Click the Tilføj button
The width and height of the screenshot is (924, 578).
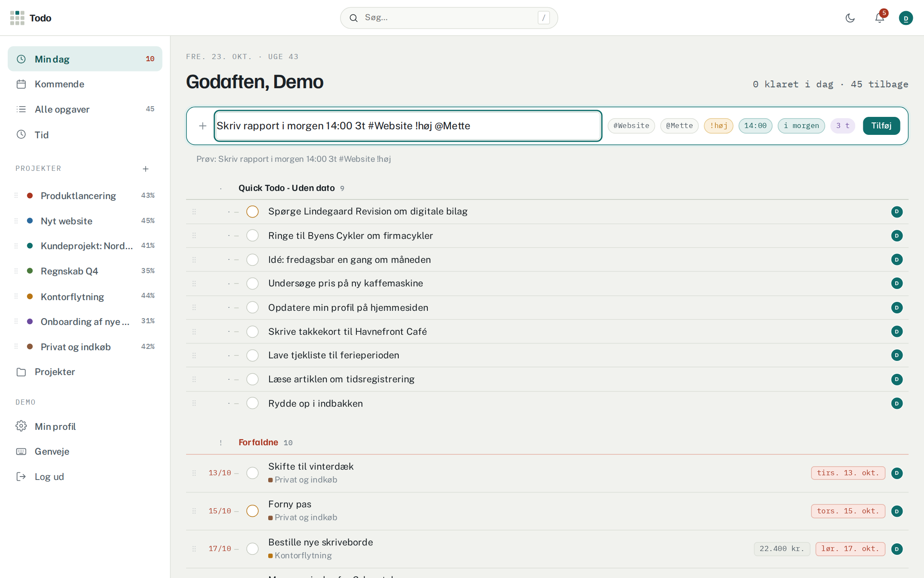pyautogui.click(x=881, y=126)
